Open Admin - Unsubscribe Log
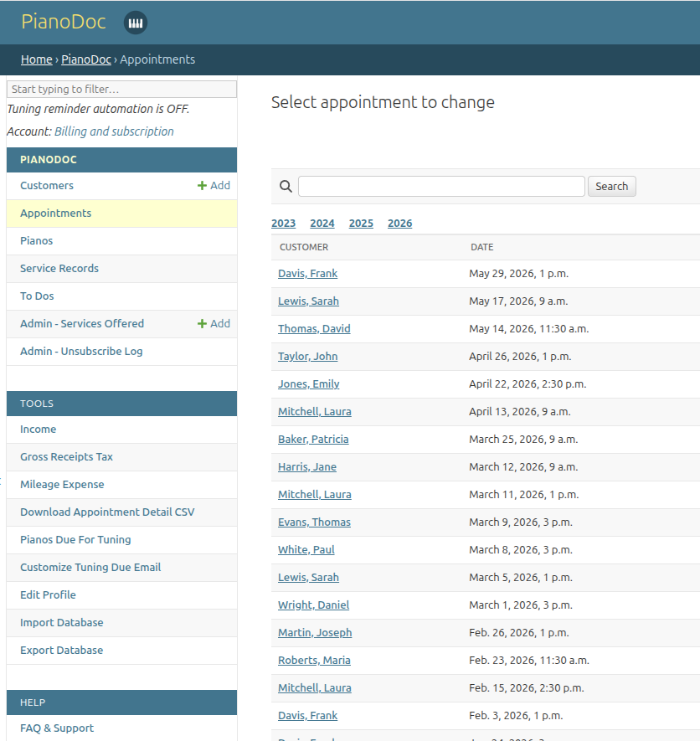This screenshot has height=741, width=700. (x=81, y=352)
